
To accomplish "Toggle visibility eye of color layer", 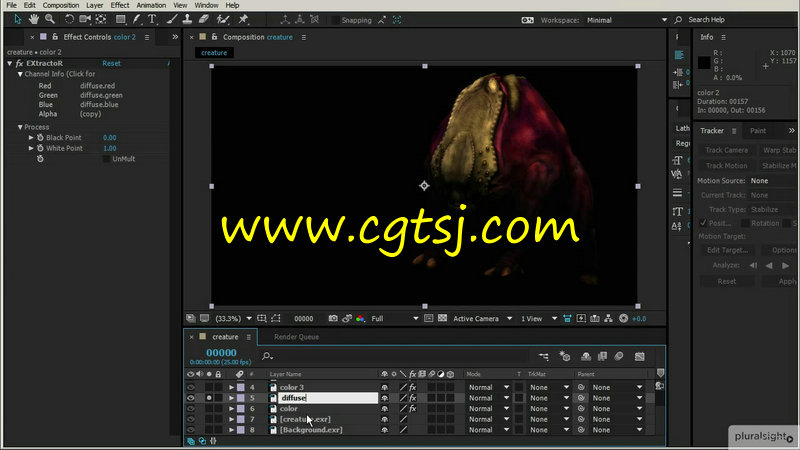I will click(x=191, y=409).
